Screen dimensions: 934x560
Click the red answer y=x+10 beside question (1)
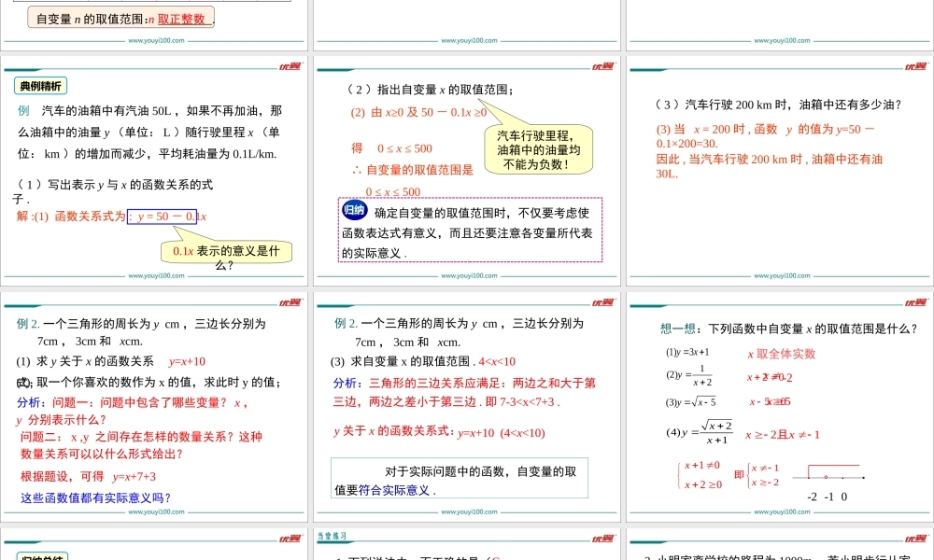tap(187, 362)
